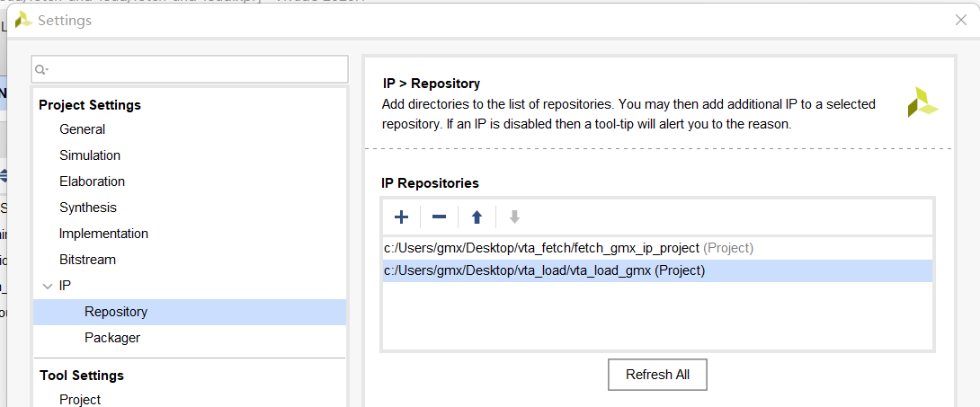Image resolution: width=980 pixels, height=407 pixels.
Task: Open the Synthesis settings page
Action: click(x=88, y=208)
